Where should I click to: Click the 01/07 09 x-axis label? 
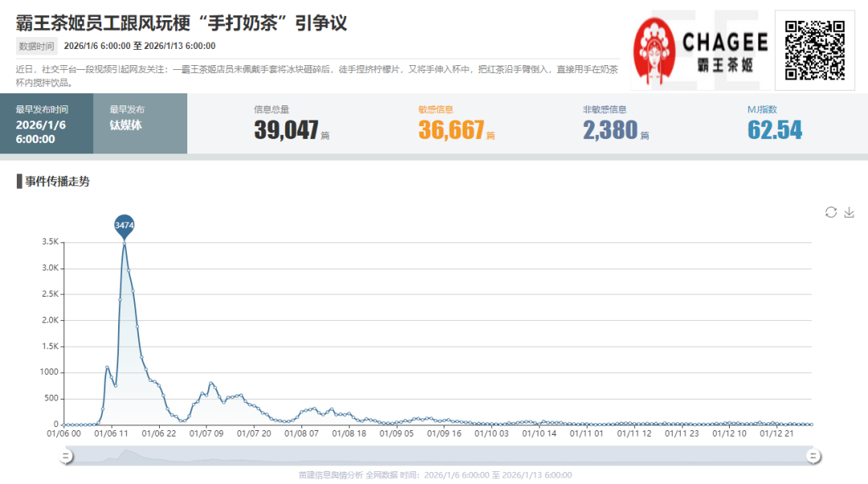point(207,433)
